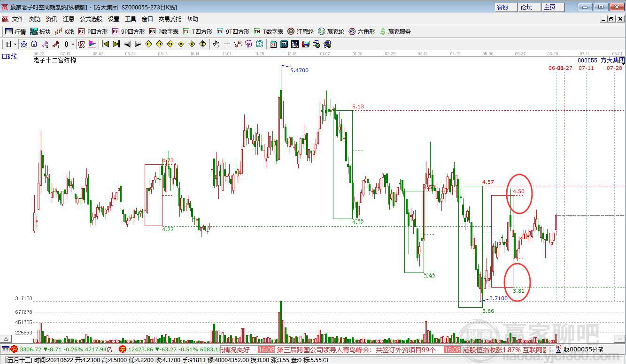Viewport: 626px width, 364px height.
Task: Click the yellow diamond horizontal-compress icon
Action: (x=181, y=44)
